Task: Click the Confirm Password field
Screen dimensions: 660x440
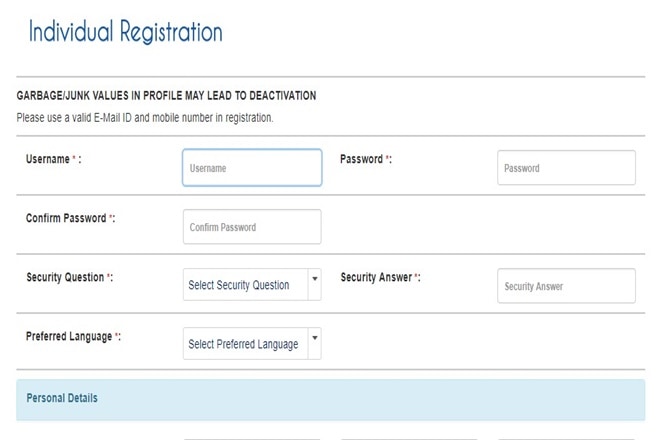Action: 252,227
